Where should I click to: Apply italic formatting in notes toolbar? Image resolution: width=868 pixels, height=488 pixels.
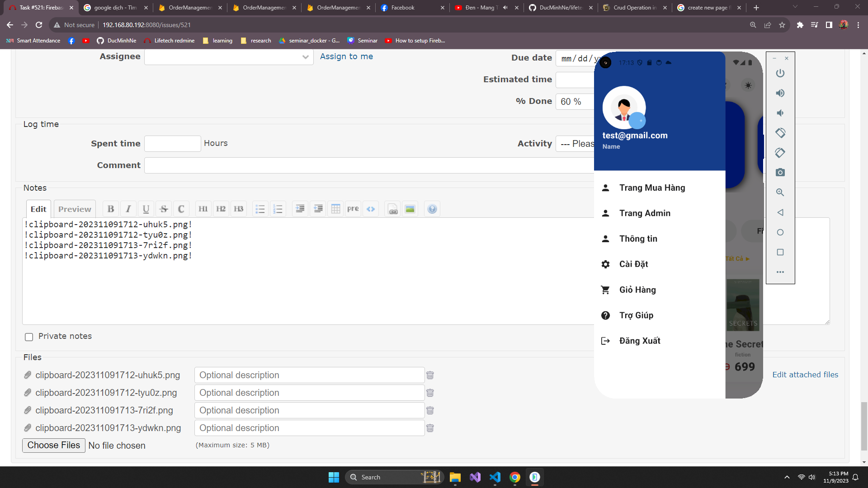click(x=128, y=209)
